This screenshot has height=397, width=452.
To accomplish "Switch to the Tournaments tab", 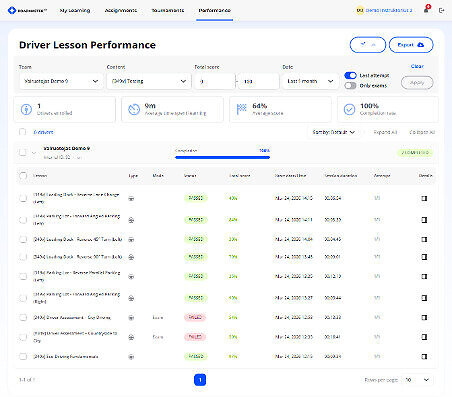I will pos(168,10).
